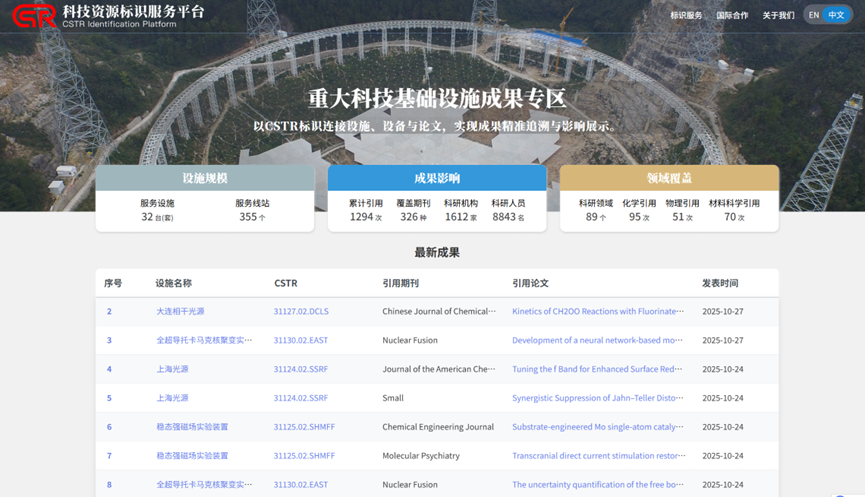Click the 设施规模 card header
The height and width of the screenshot is (497, 865).
[205, 178]
